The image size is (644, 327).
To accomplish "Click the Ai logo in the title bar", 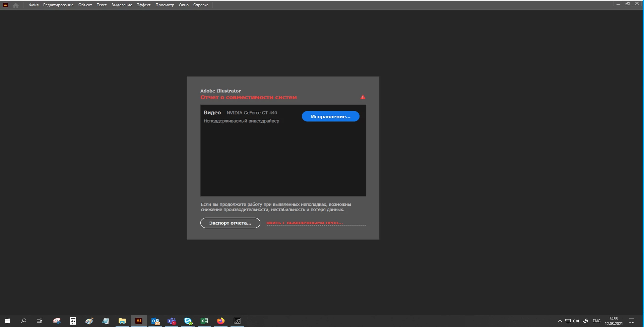I will pos(5,5).
